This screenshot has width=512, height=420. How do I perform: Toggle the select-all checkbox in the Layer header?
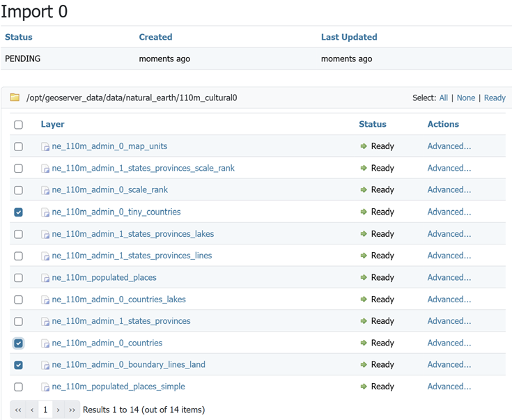18,125
